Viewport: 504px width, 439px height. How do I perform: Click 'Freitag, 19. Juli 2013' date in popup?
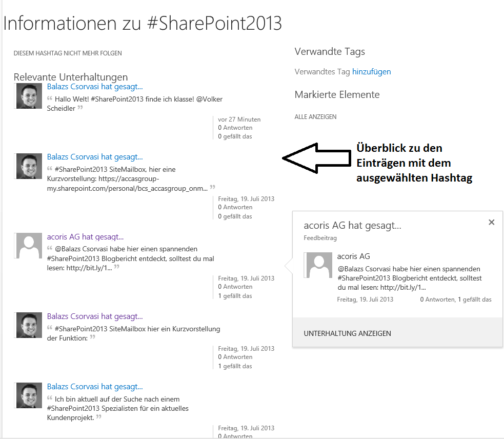365,300
